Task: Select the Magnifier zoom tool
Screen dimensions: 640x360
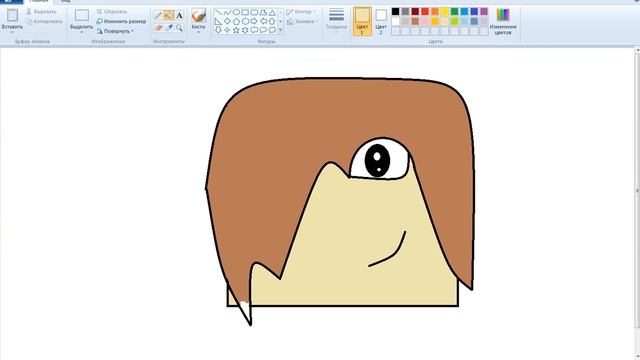Action: 179,28
